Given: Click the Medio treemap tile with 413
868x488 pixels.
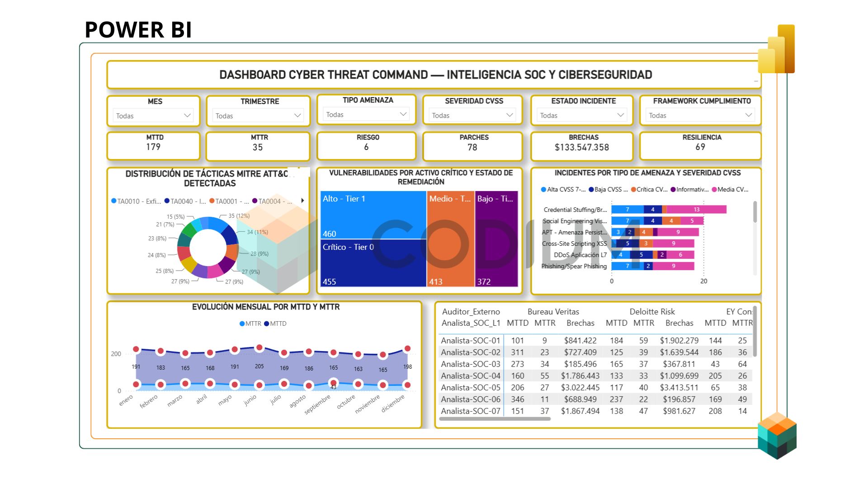Looking at the screenshot, I should [x=451, y=239].
